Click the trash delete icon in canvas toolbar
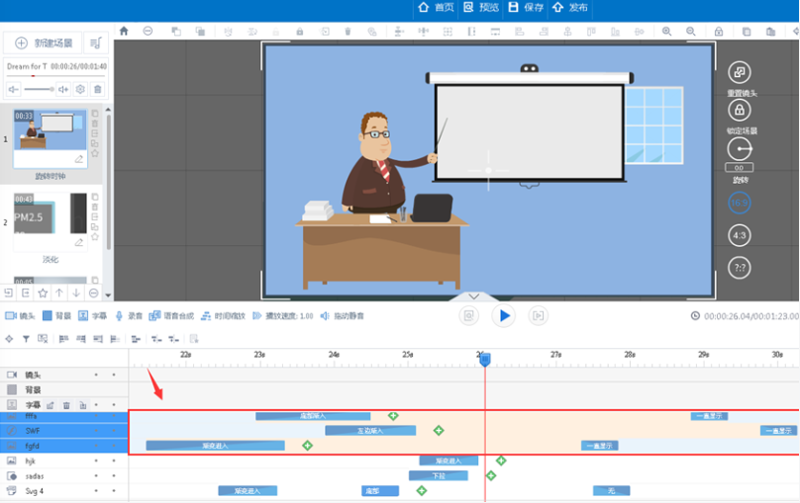Viewport: 800px width, 503px height. coord(348,31)
